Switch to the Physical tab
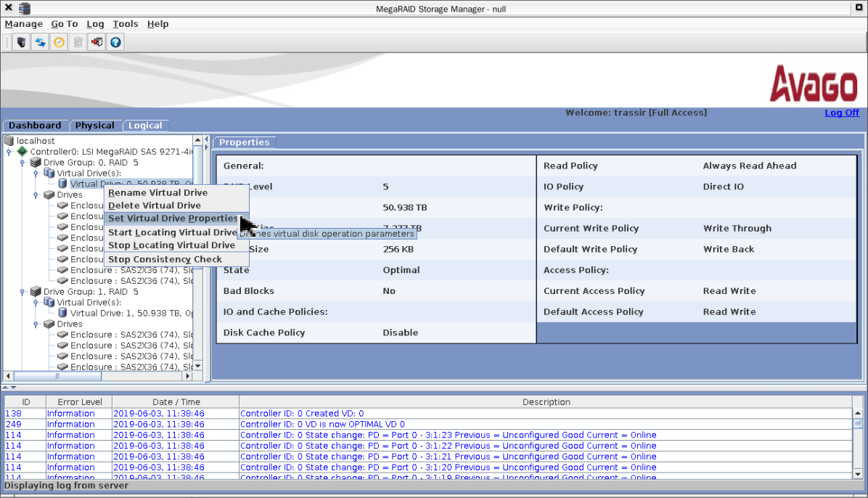This screenshot has height=498, width=868. point(94,126)
